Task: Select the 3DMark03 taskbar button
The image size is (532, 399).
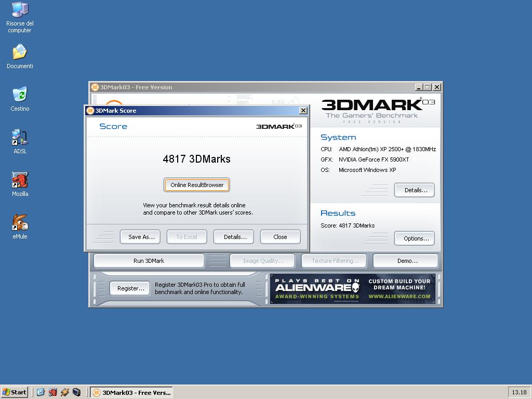Action: [x=131, y=392]
